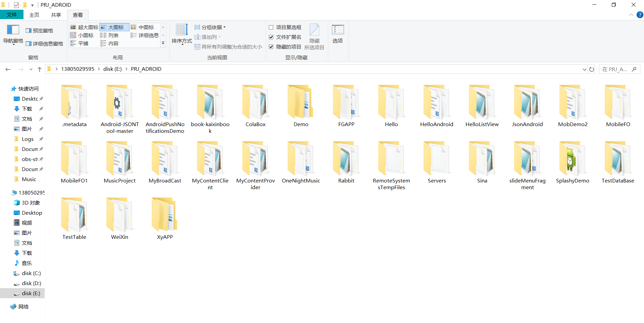Select the SplashyDemo folder

click(573, 162)
